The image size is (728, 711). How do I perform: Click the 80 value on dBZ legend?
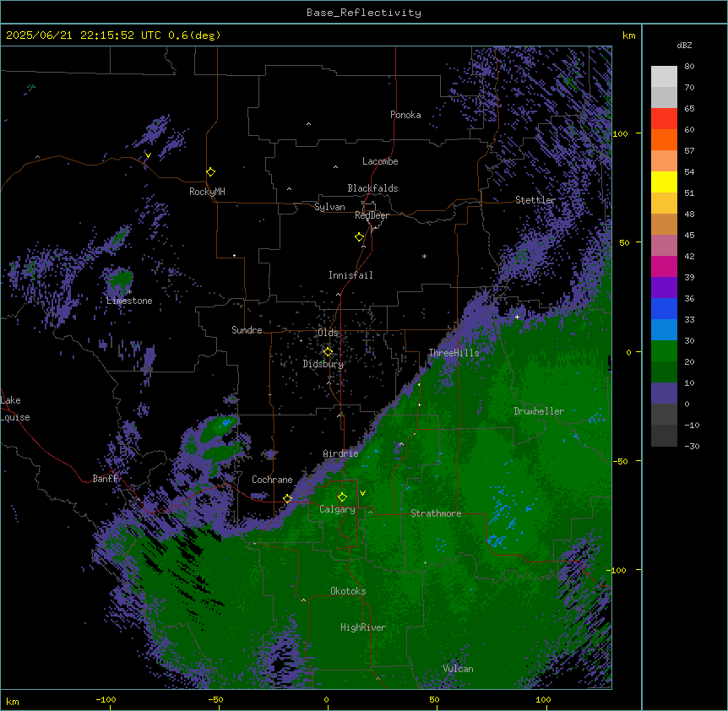(689, 67)
